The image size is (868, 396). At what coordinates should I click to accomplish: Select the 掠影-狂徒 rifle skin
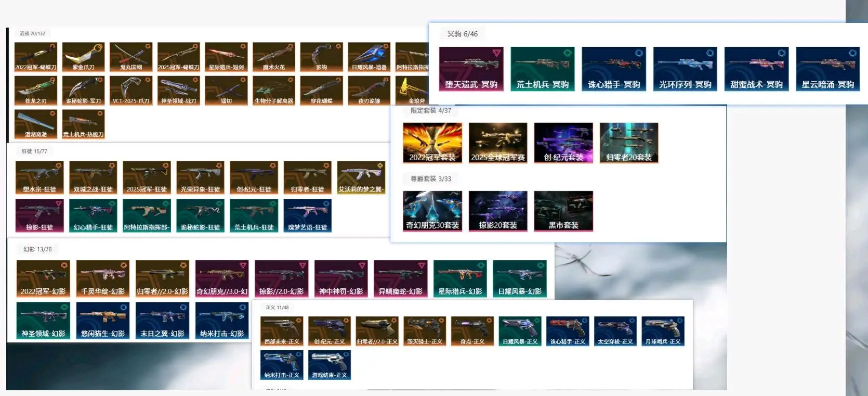coord(40,215)
